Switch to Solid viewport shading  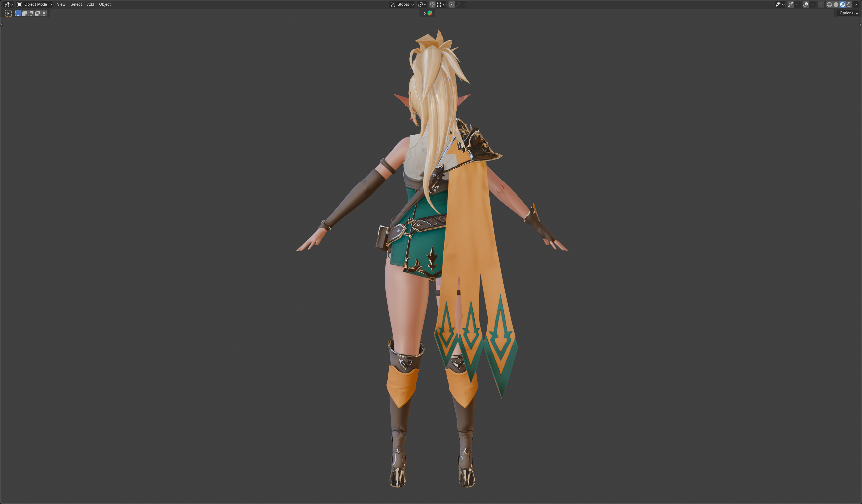coord(836,4)
